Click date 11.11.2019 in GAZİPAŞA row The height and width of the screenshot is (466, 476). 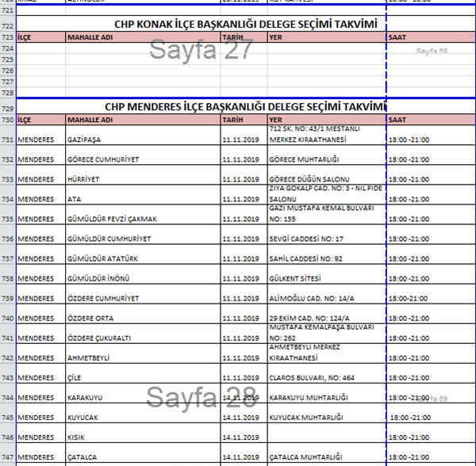click(244, 135)
